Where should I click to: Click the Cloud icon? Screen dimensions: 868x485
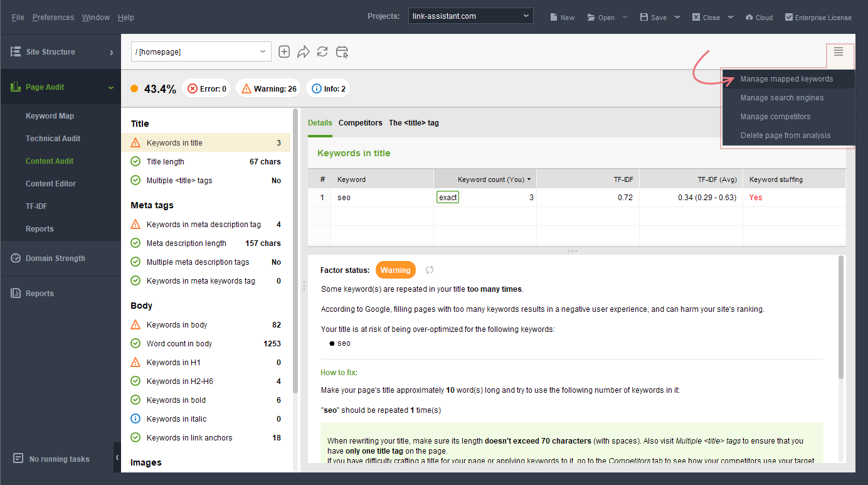point(749,17)
